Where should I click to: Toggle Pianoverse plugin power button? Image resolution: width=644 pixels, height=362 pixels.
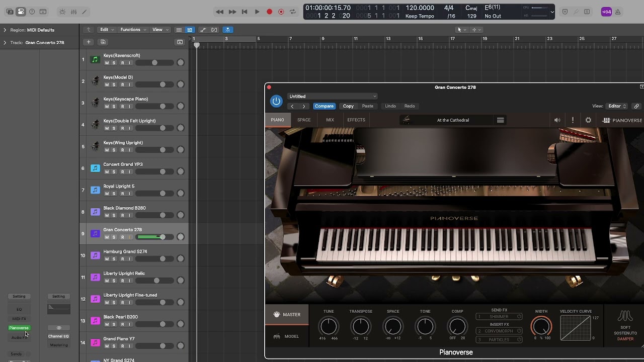coord(276,101)
